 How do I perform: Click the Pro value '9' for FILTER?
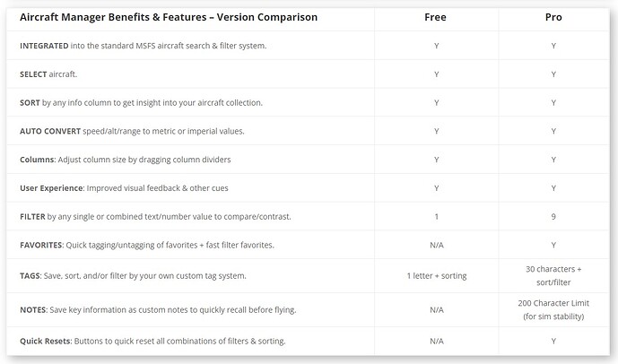point(553,217)
